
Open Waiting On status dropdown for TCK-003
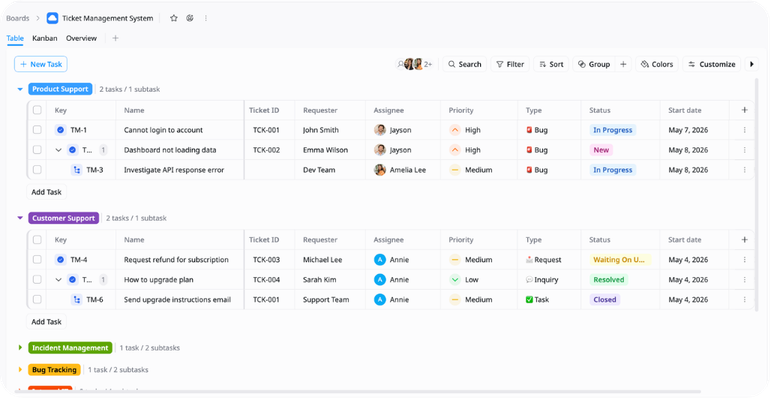620,260
